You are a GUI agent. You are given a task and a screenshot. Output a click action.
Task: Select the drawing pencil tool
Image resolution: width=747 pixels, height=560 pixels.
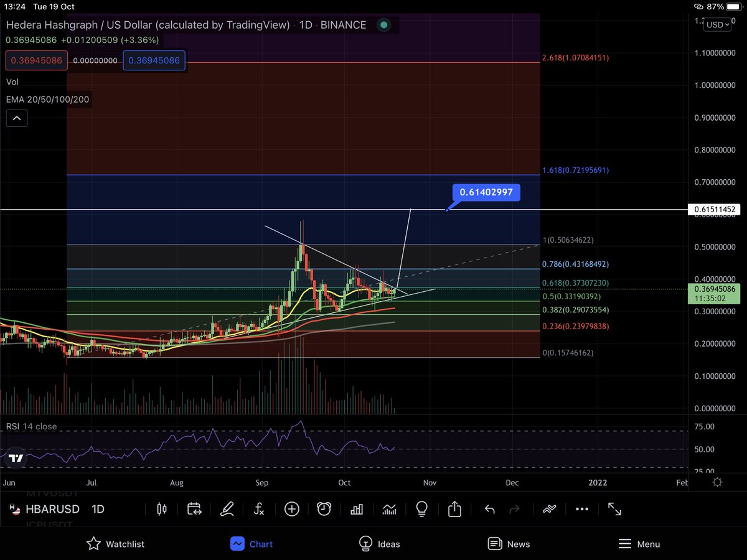pyautogui.click(x=227, y=509)
